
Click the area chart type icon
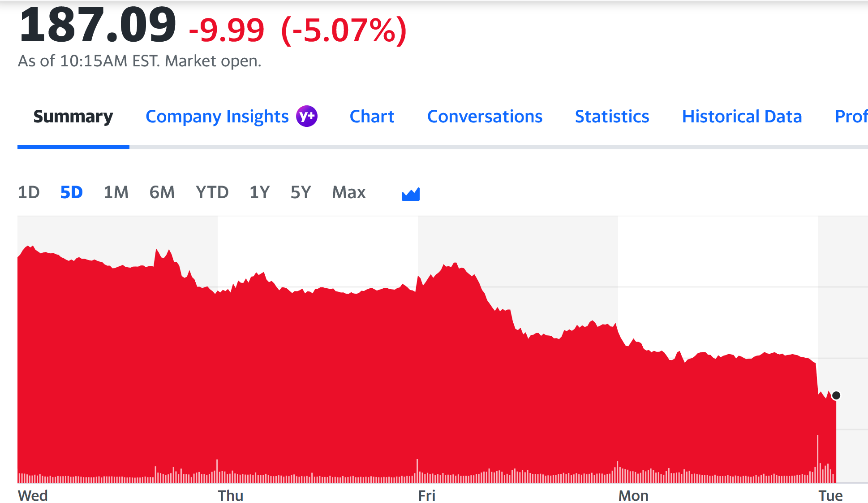click(410, 194)
